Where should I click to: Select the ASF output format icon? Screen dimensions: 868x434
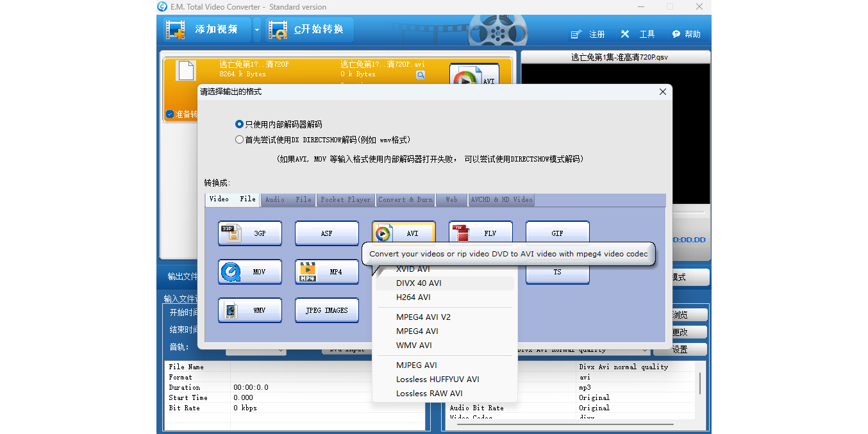[x=326, y=233]
